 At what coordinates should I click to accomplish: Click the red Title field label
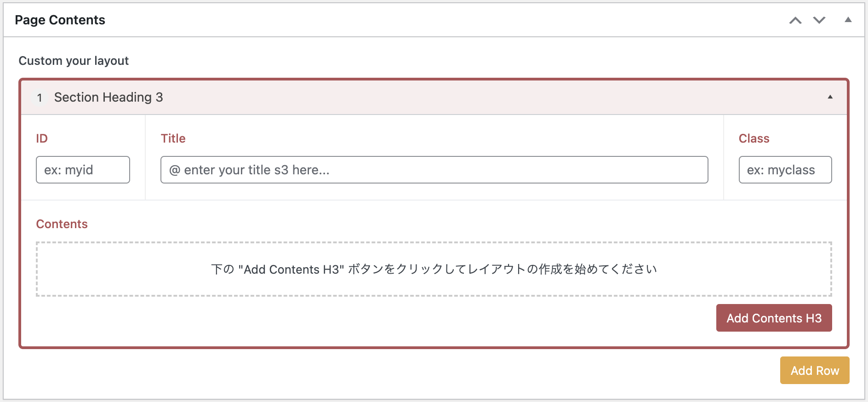click(173, 138)
